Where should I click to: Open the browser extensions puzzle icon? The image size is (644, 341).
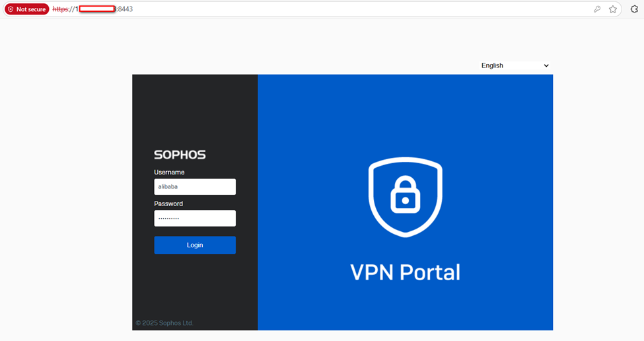point(634,9)
